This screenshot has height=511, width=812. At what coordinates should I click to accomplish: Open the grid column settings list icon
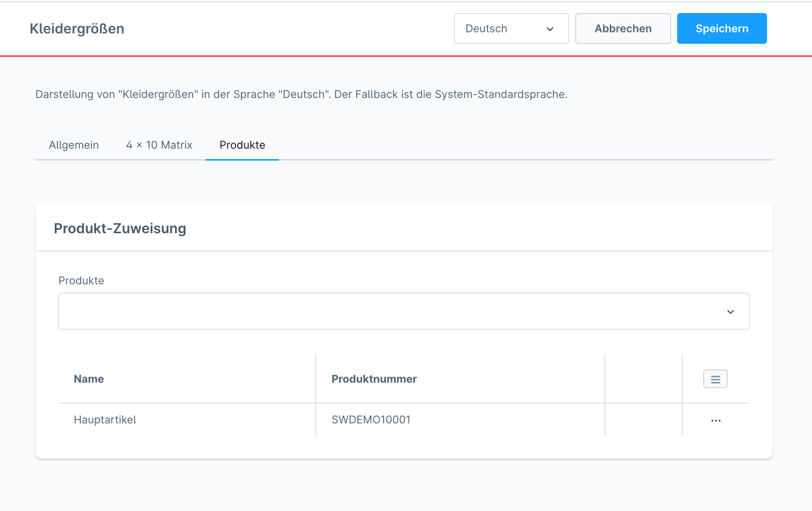pyautogui.click(x=715, y=379)
